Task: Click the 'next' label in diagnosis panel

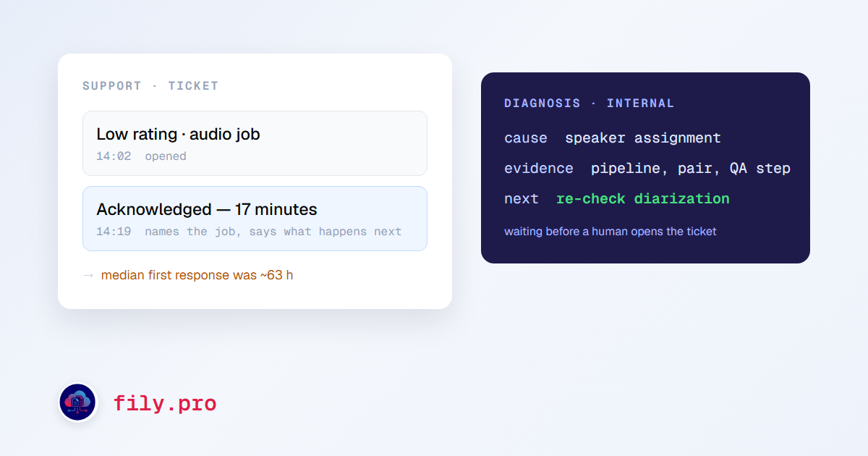Action: pos(522,198)
